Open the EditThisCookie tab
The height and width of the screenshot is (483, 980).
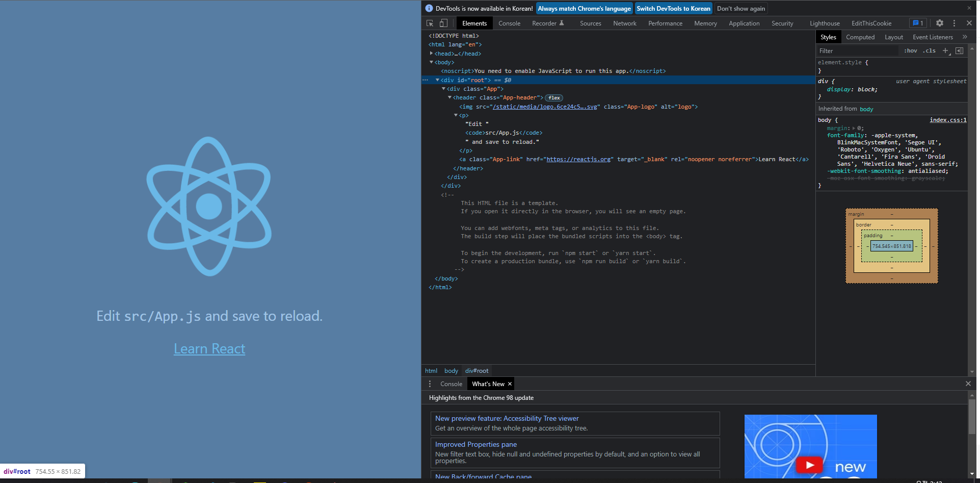871,23
